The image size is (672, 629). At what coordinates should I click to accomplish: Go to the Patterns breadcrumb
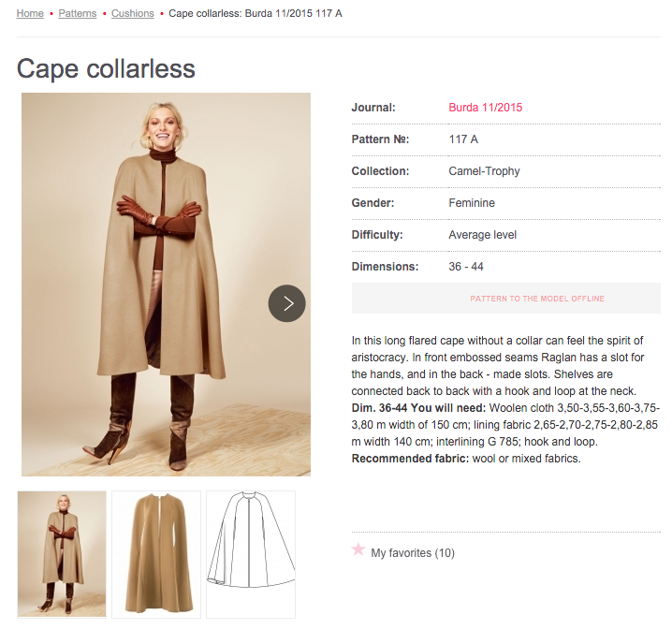pyautogui.click(x=78, y=14)
